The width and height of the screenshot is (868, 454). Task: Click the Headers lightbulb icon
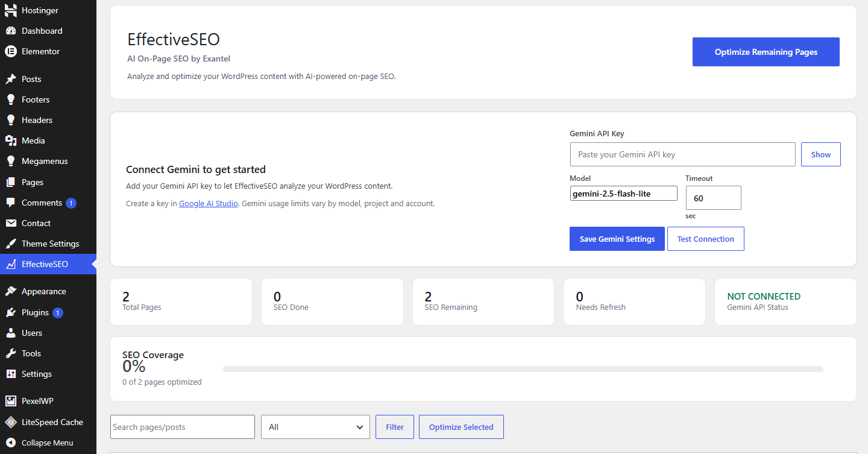(11, 120)
